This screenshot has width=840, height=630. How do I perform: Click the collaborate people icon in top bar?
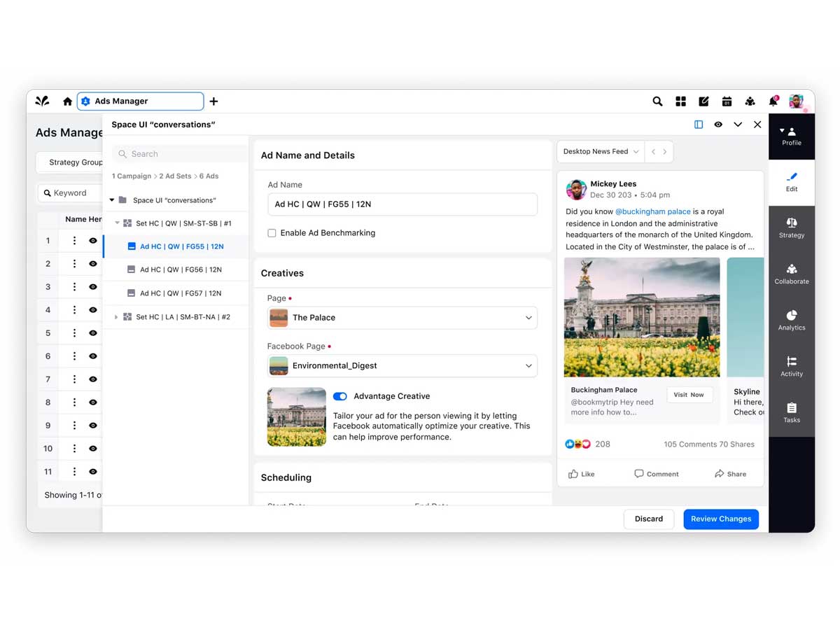point(750,101)
